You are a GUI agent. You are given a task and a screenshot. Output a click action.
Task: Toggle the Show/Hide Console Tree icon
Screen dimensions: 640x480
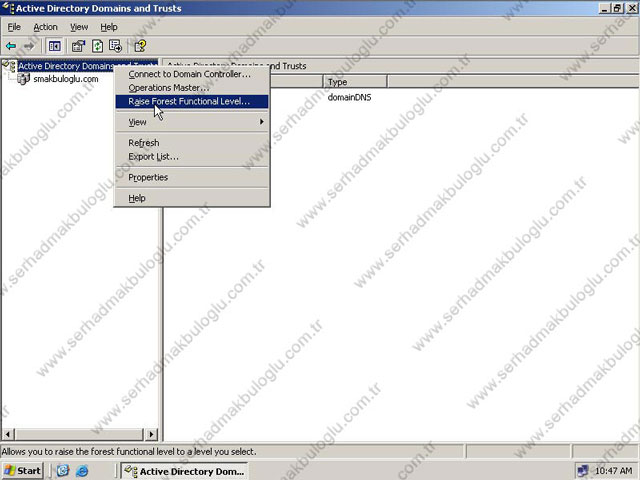pyautogui.click(x=54, y=46)
